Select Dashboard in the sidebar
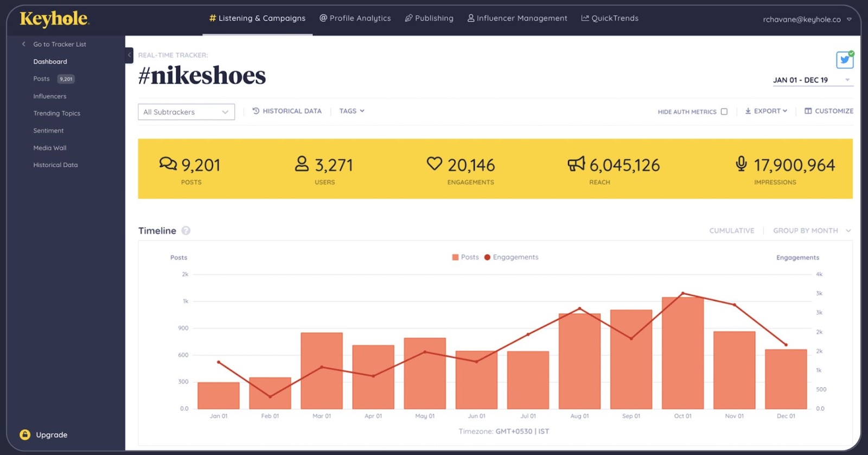The width and height of the screenshot is (868, 455). point(50,61)
